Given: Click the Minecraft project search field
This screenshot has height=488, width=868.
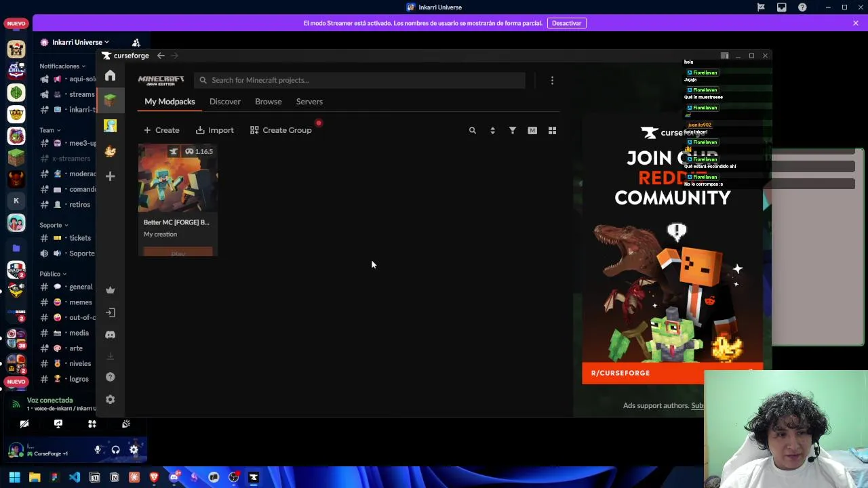Looking at the screenshot, I should click(x=359, y=80).
